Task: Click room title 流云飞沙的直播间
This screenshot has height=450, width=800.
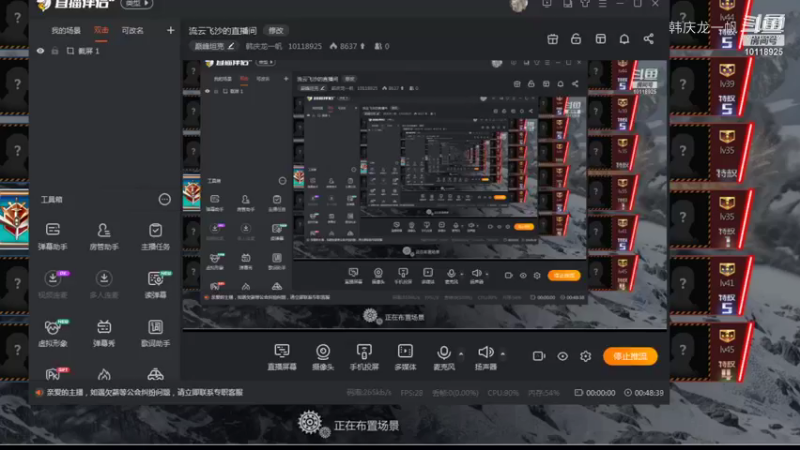Action: point(222,31)
